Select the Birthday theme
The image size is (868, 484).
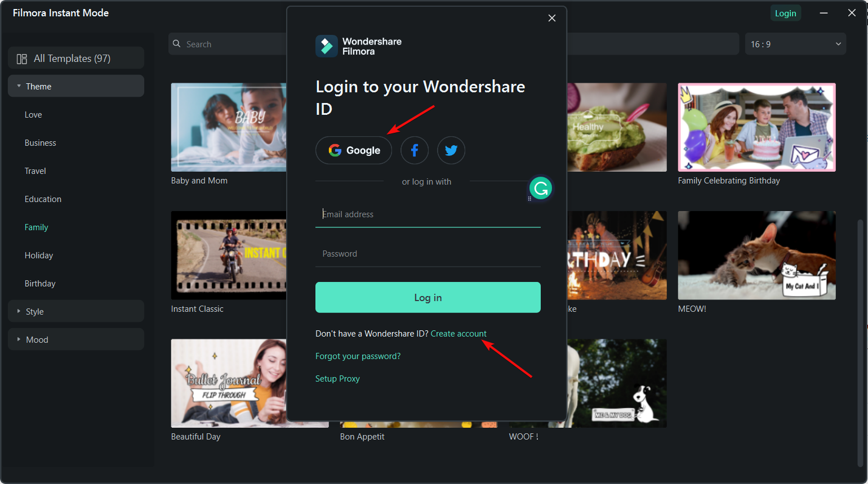40,284
